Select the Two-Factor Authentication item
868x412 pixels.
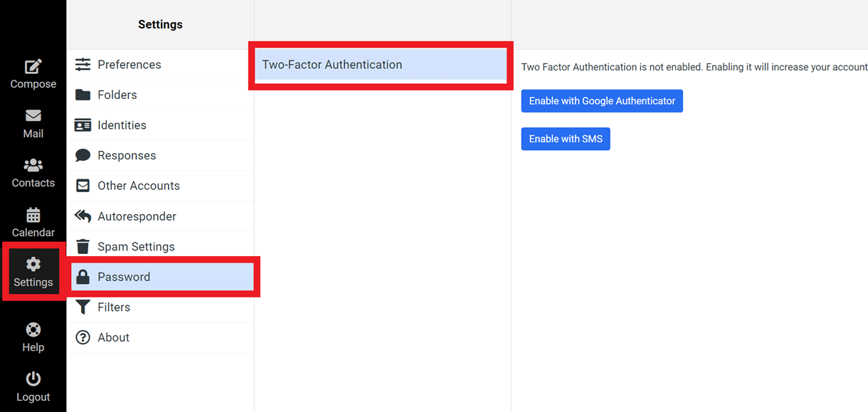click(381, 65)
